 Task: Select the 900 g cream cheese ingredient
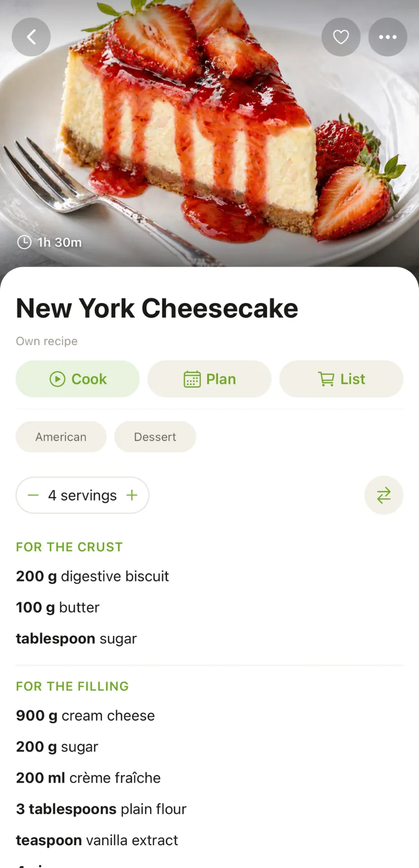[x=86, y=715]
